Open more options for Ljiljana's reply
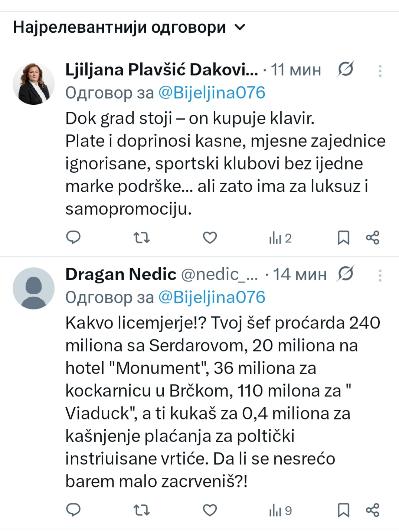Screen dimensions: 399x532 point(380,71)
